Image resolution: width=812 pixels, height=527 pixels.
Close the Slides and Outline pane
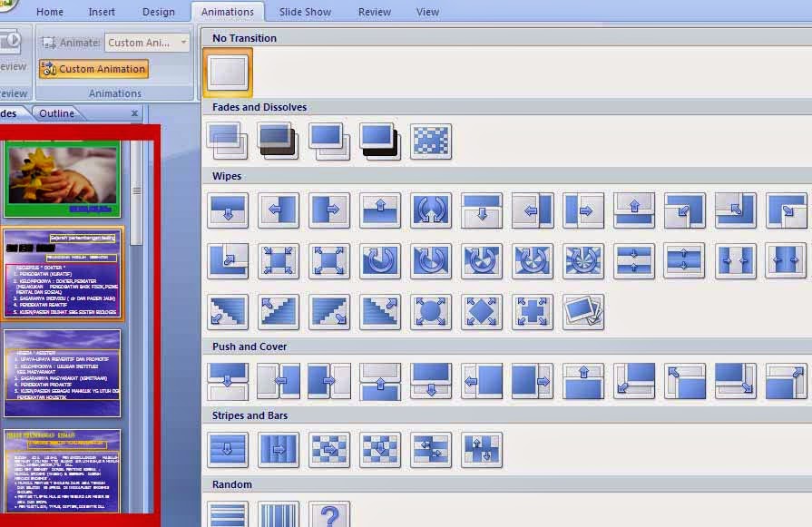coord(134,112)
